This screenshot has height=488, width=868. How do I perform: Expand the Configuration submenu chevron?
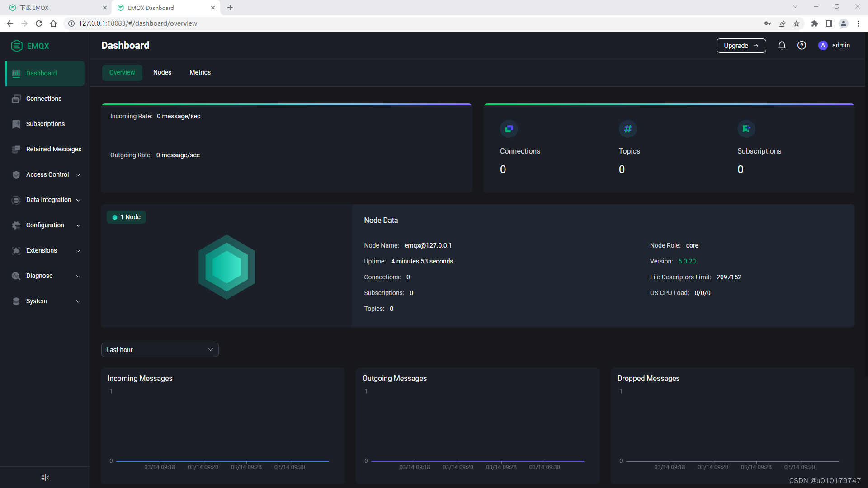click(x=78, y=225)
